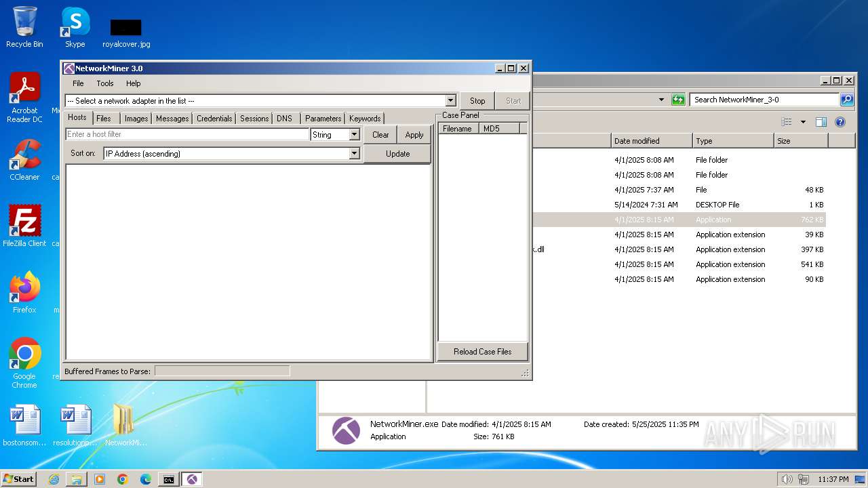Click the Apply filter button

pyautogui.click(x=414, y=134)
